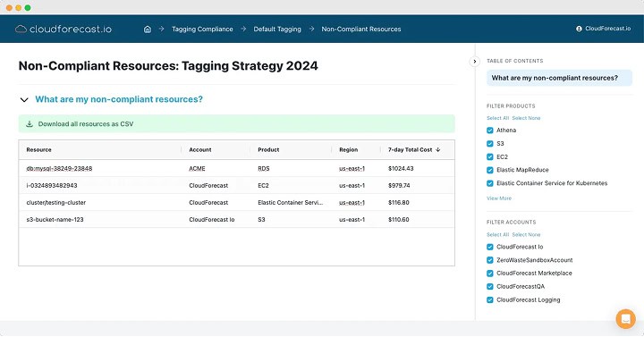Viewport: 644px width, 337px height.
Task: Uncheck the Athena product filter
Action: click(x=489, y=131)
